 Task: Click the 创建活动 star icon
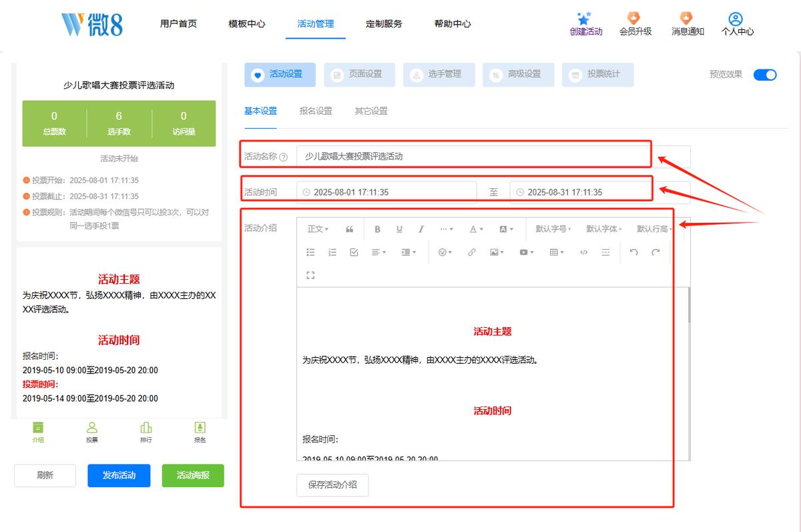coord(585,18)
